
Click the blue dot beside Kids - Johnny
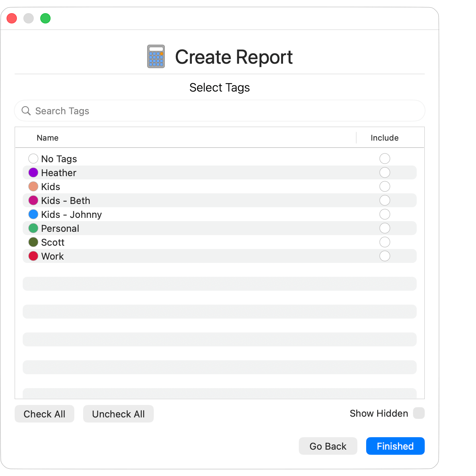pyautogui.click(x=33, y=214)
